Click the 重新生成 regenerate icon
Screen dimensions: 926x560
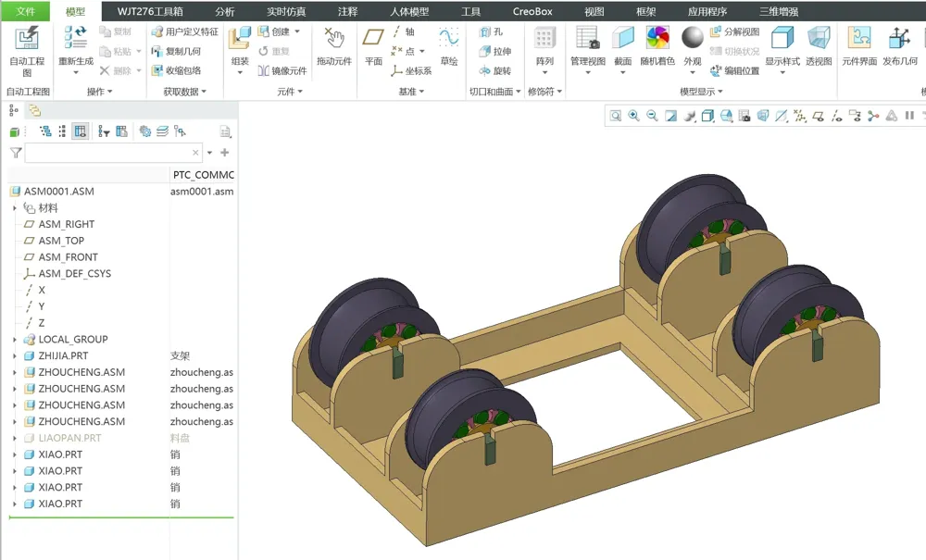[x=76, y=37]
